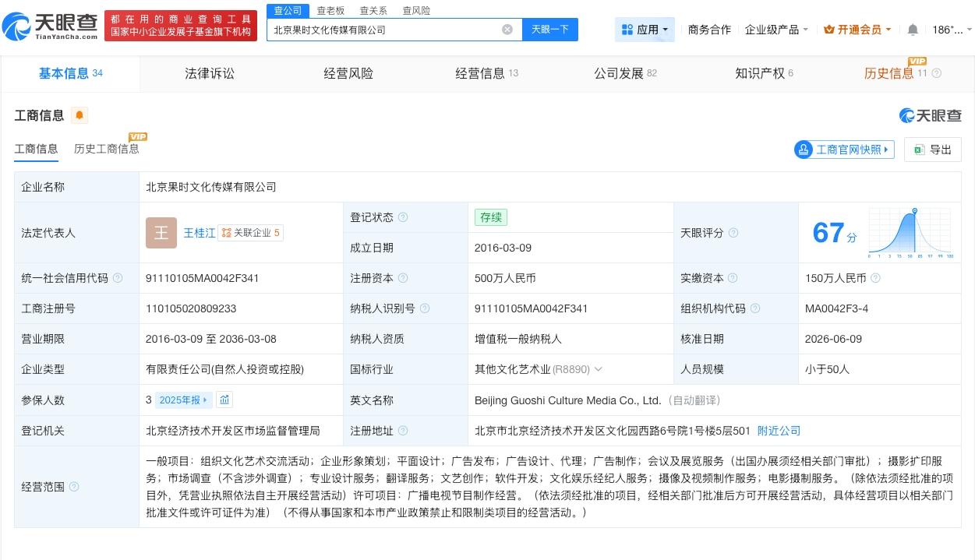Expand the 企业级产品 dropdown

[776, 30]
